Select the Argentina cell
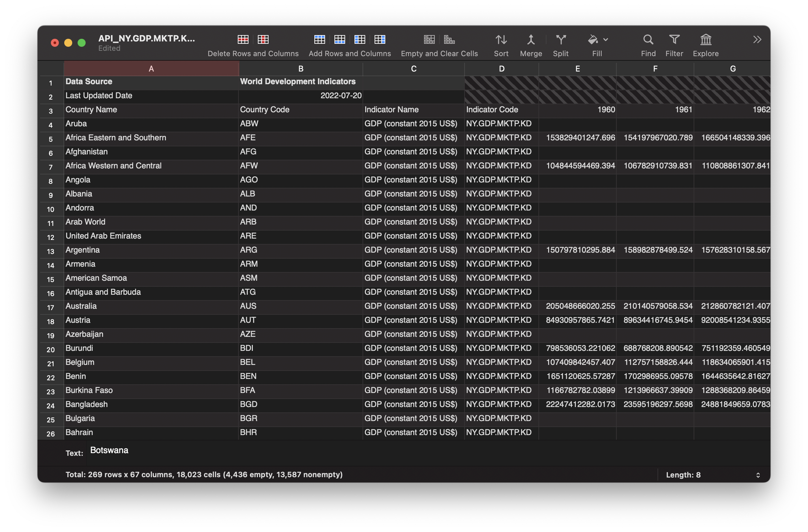 click(x=151, y=250)
